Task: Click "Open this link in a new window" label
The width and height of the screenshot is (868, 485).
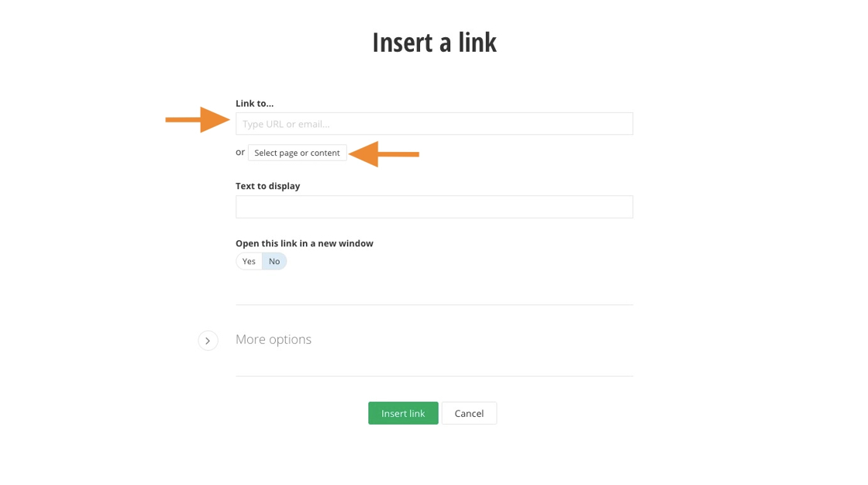Action: [x=304, y=243]
